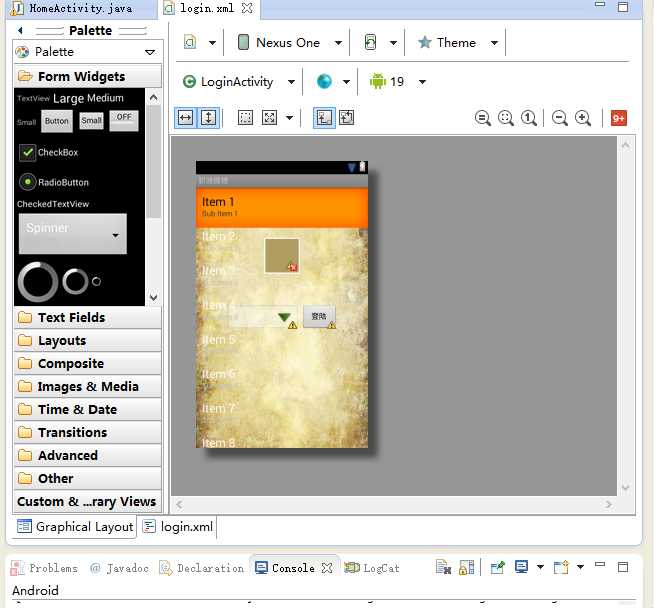Screen dimensions: 654x608
Task: Select the Button widget in palette
Action: 57,121
